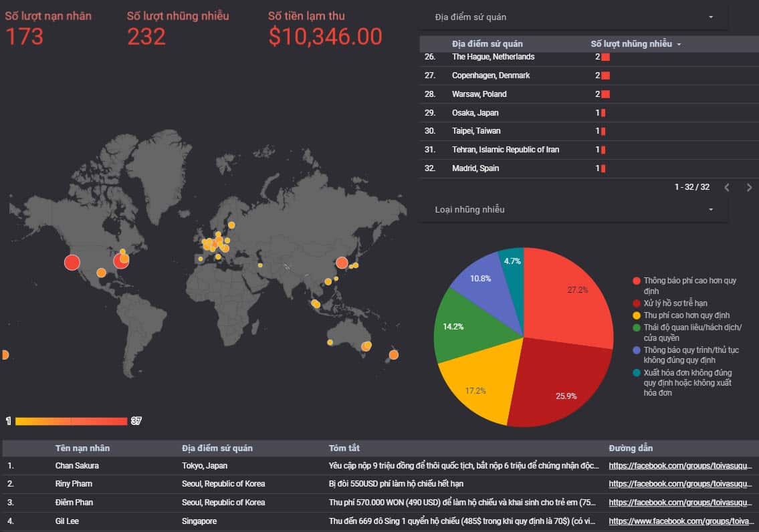Select the Tehran, Islamic Republic of Iran row
The width and height of the screenshot is (759, 532).
tap(505, 150)
